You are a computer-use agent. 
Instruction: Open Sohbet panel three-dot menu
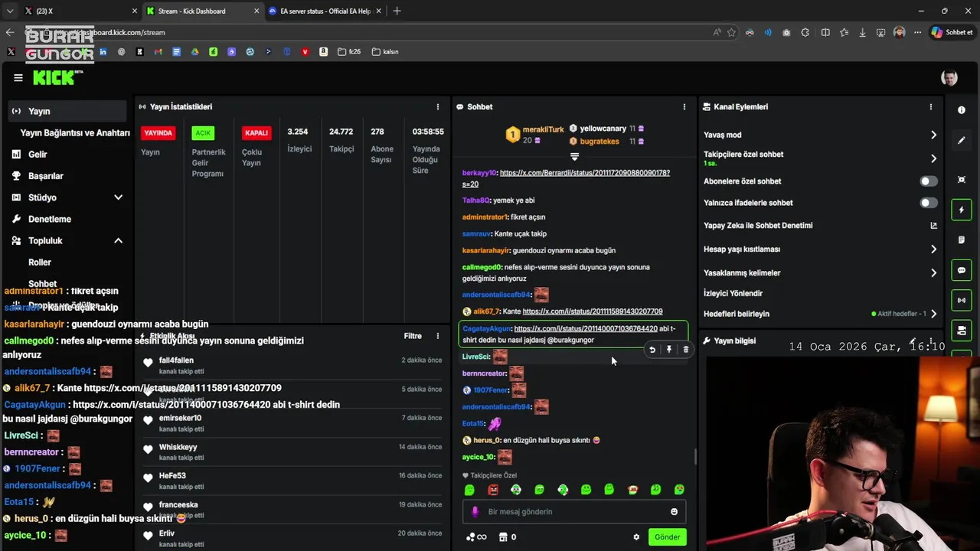tap(684, 107)
